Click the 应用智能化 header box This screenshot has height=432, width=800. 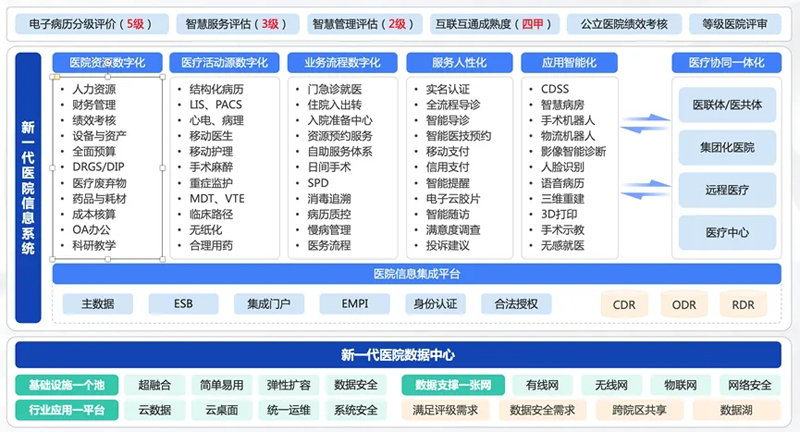[x=568, y=62]
